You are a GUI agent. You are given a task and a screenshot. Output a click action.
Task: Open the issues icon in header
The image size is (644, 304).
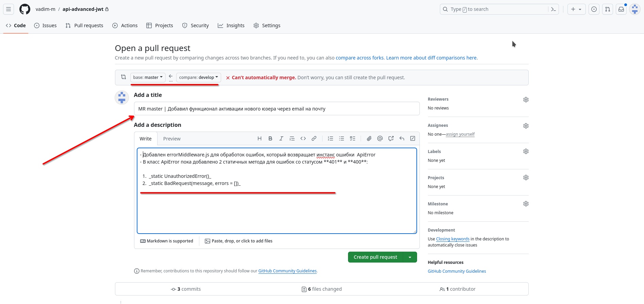pos(594,9)
